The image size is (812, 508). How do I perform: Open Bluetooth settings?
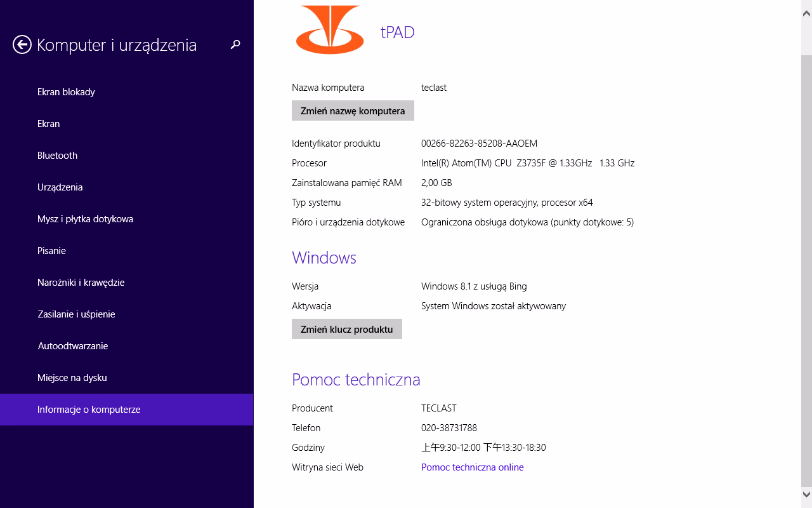[57, 156]
